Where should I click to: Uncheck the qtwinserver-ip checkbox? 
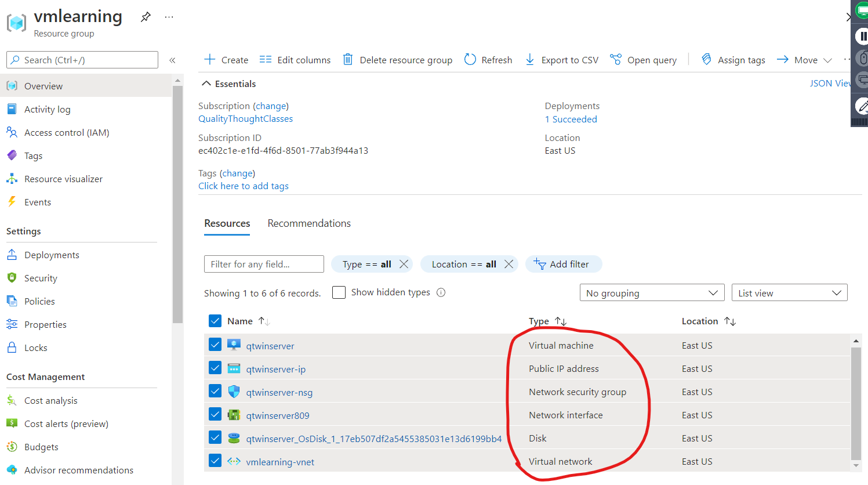point(215,367)
